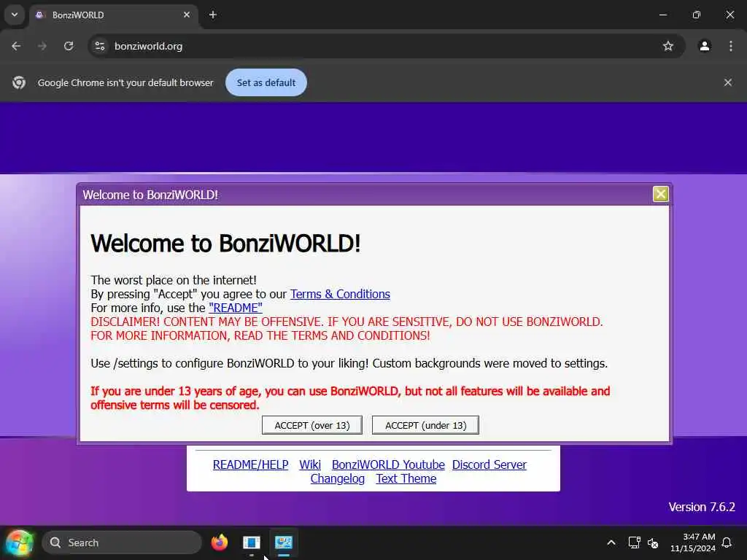
Task: Switch to Text Theme link
Action: point(406,478)
